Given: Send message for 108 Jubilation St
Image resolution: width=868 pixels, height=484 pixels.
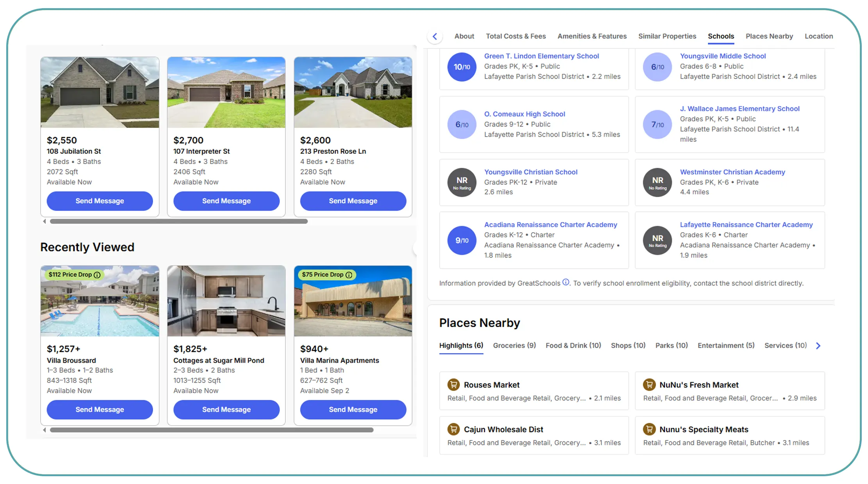Looking at the screenshot, I should pyautogui.click(x=100, y=201).
